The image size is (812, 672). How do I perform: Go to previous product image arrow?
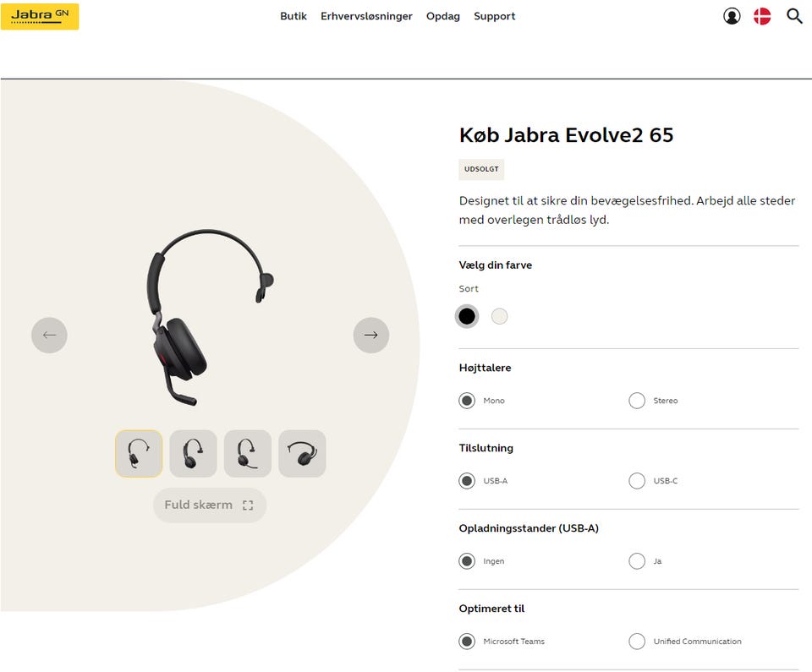pyautogui.click(x=49, y=335)
